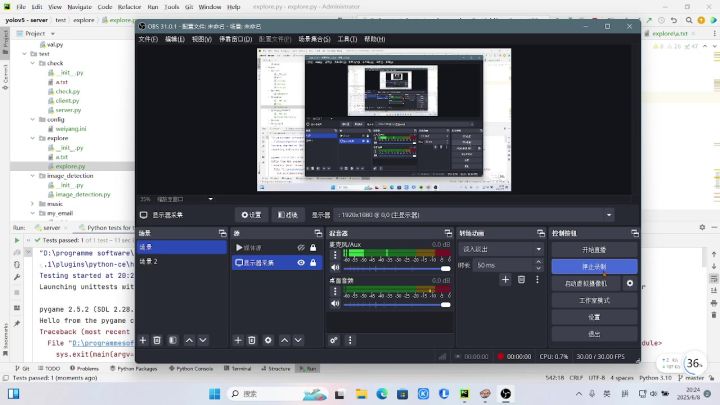Screen dimensions: 720x405
Task: Open transition properties three-dot menu
Action: (x=537, y=280)
